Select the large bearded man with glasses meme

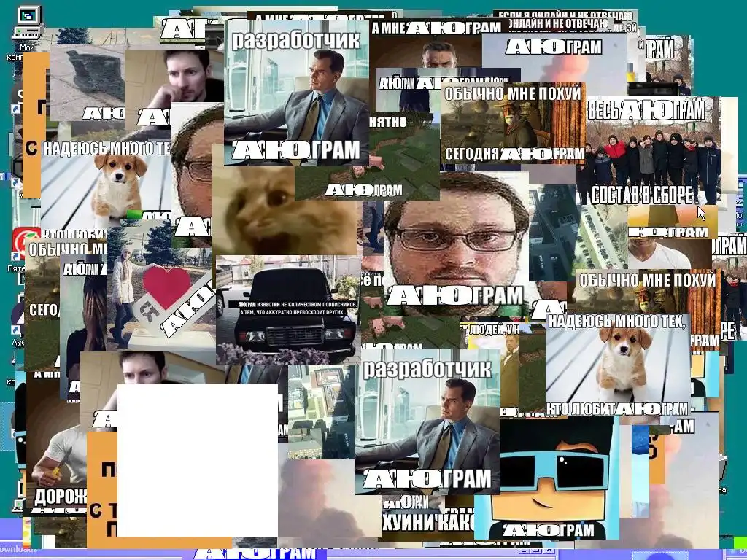[x=456, y=243]
